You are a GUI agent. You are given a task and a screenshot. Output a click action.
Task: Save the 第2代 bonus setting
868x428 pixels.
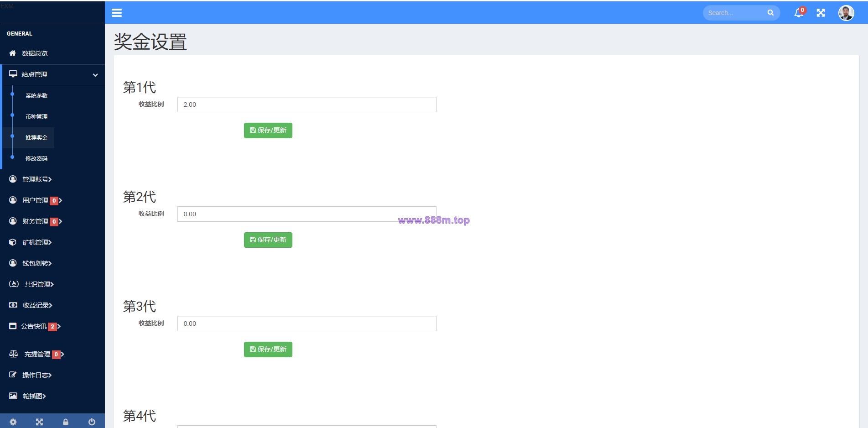point(268,240)
